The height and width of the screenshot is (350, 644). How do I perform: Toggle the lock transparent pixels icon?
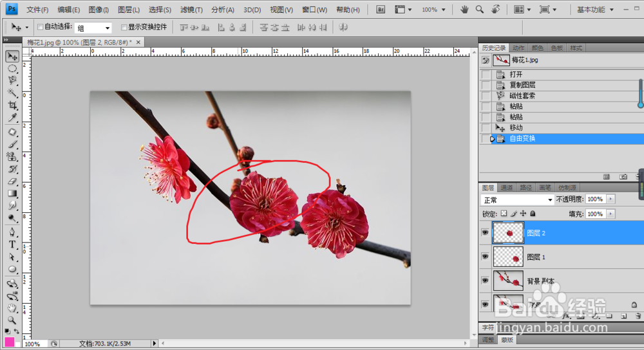click(504, 214)
